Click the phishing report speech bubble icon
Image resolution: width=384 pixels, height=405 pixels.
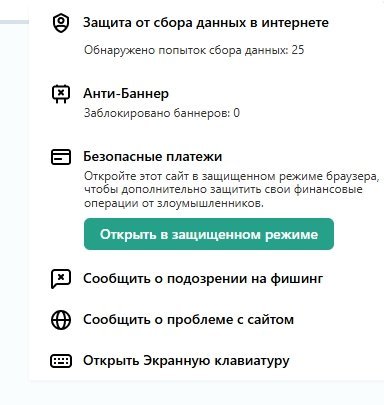tap(61, 279)
